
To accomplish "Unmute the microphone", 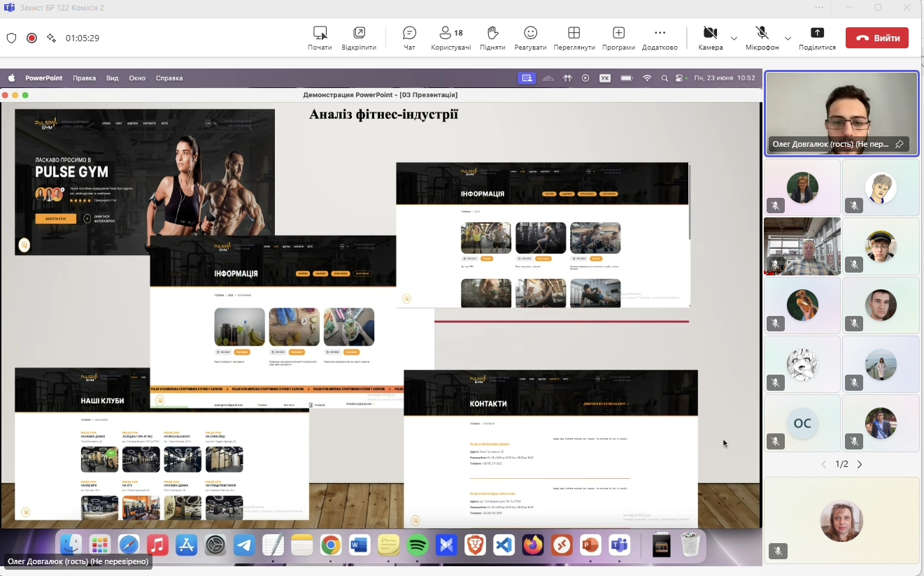I will (x=762, y=38).
